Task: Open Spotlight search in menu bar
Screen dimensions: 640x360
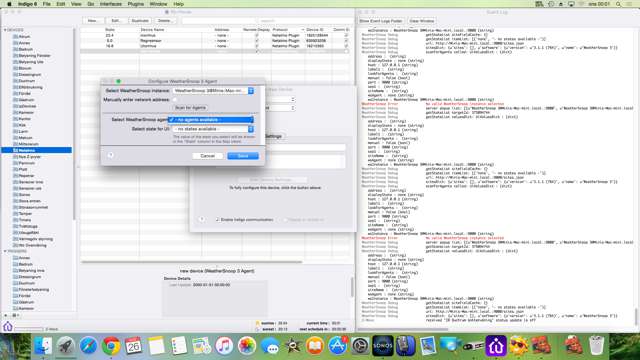Action: click(618, 4)
